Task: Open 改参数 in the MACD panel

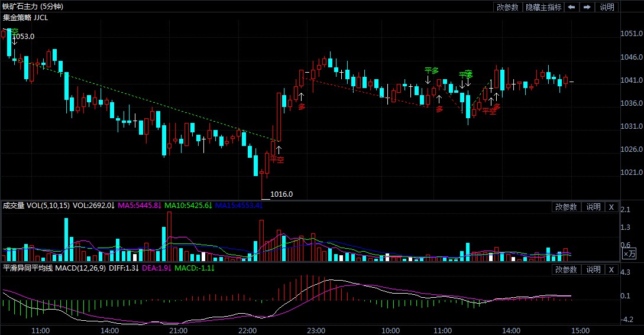Action: pyautogui.click(x=565, y=269)
